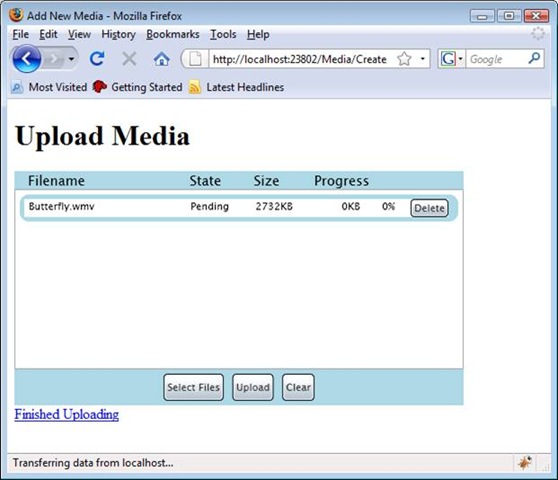
Task: Open the History menu
Action: pos(119,34)
